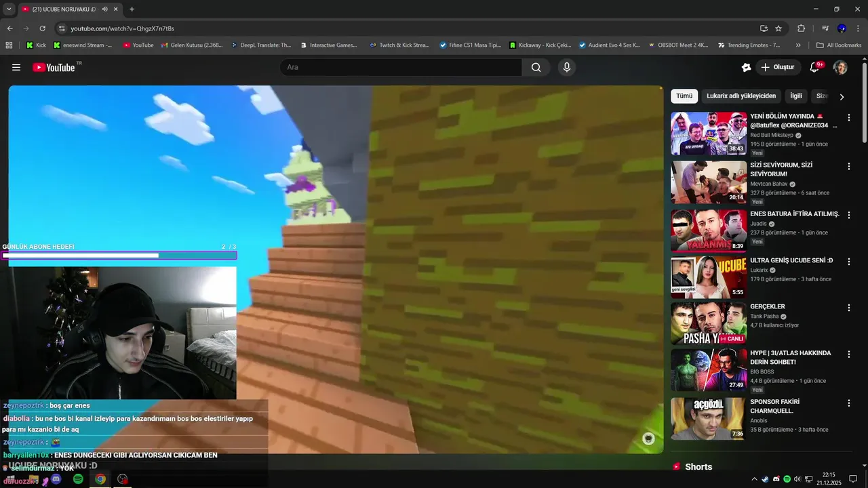Reload the current page

(x=42, y=28)
